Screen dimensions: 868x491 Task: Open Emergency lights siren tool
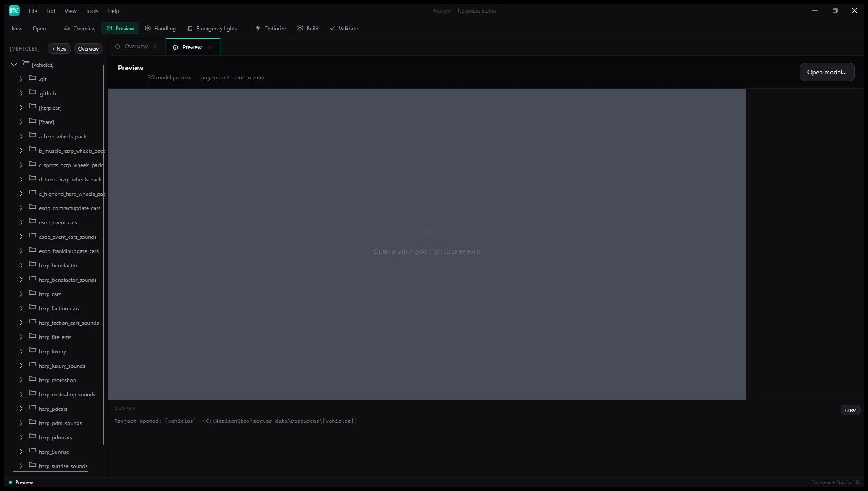point(212,28)
